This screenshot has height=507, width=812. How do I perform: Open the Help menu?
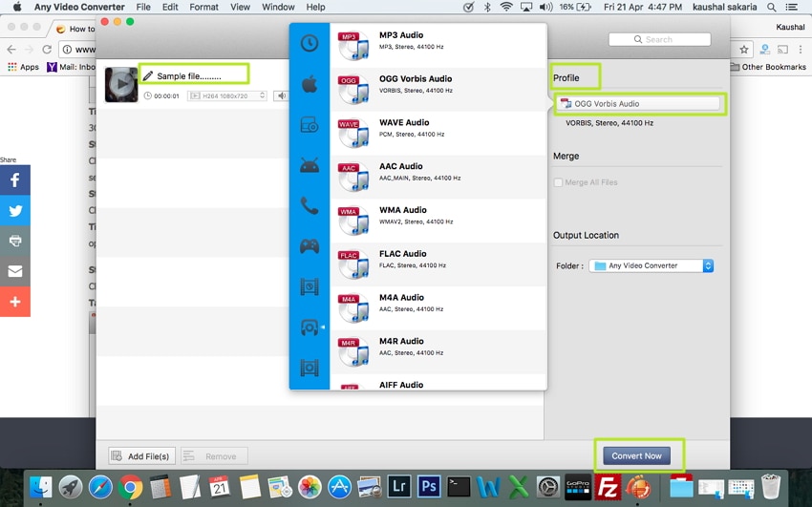pyautogui.click(x=315, y=8)
